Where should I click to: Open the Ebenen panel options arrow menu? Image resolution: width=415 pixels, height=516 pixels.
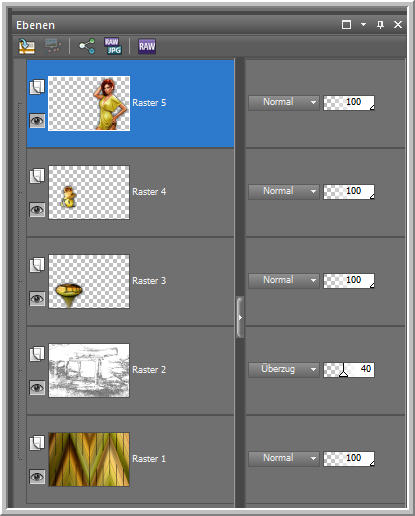(x=363, y=25)
